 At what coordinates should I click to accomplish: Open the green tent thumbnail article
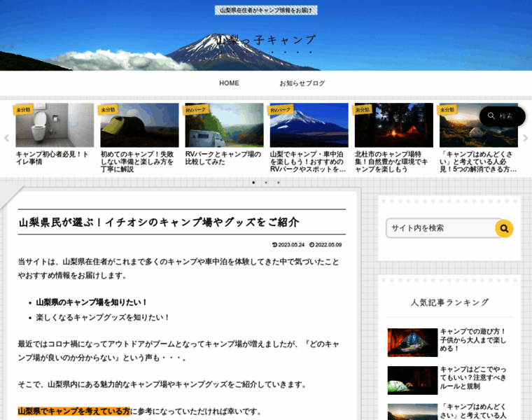tap(139, 125)
